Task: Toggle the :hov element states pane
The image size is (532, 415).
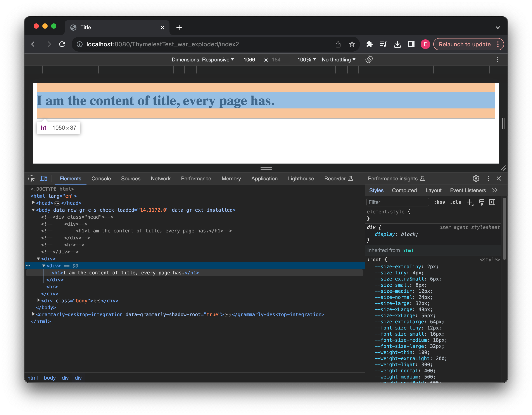Action: pyautogui.click(x=440, y=202)
